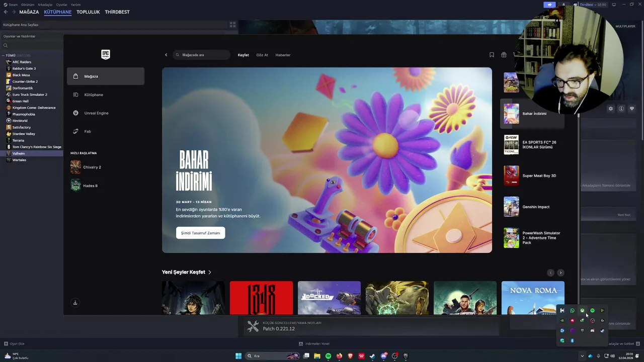Open WhatsApp from the tray popup

pos(572,310)
